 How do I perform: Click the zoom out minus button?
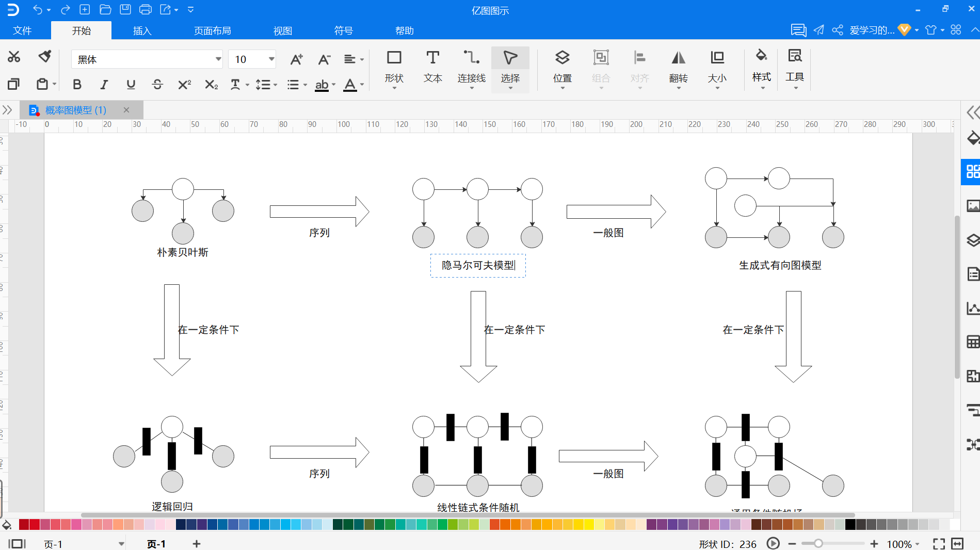click(792, 543)
